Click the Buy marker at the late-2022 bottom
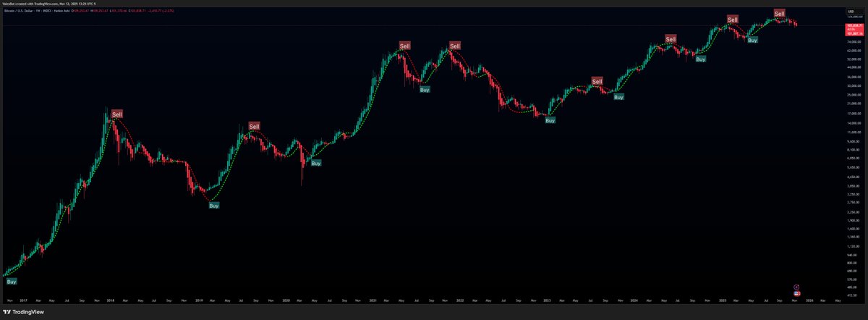868x320 pixels. point(550,120)
